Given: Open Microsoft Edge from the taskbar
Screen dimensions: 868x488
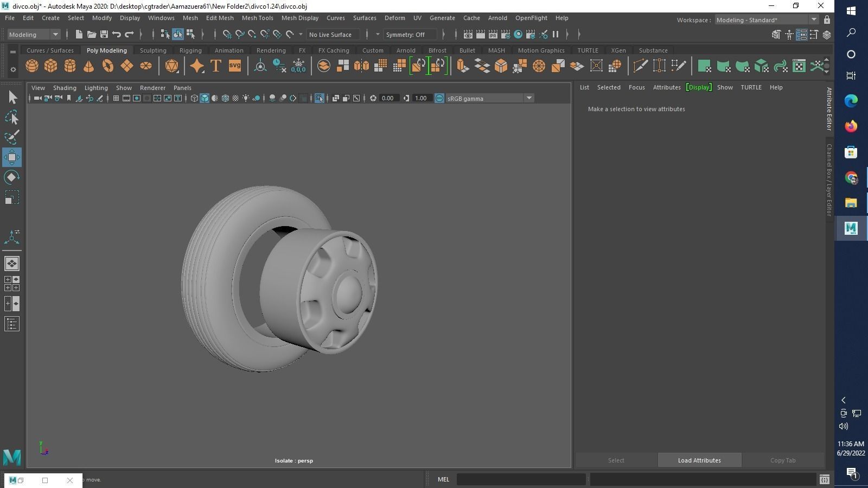Looking at the screenshot, I should click(851, 101).
